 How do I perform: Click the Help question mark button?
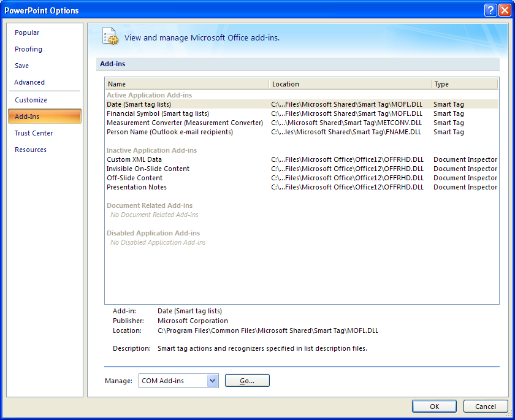point(490,10)
